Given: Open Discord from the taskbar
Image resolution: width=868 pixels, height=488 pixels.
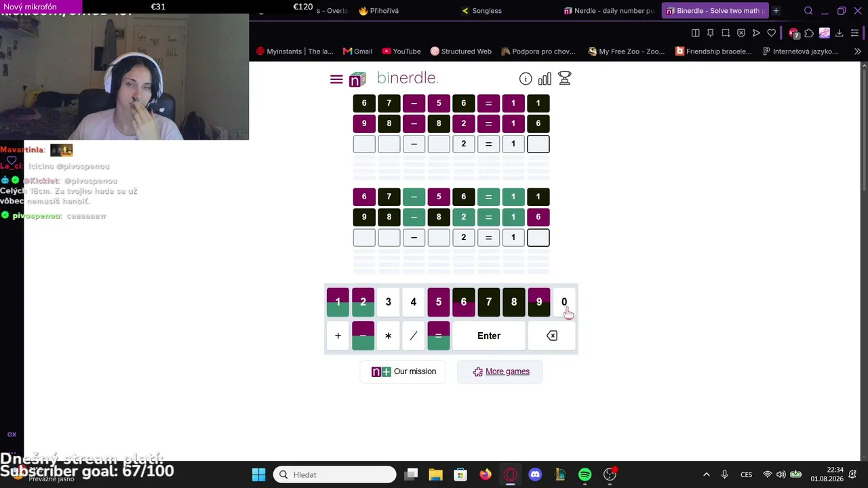Looking at the screenshot, I should click(x=535, y=474).
